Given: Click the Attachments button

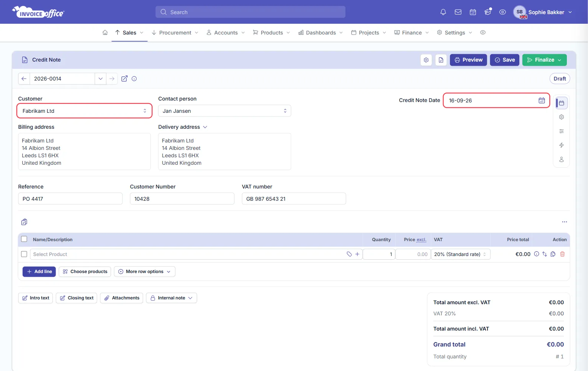Looking at the screenshot, I should pyautogui.click(x=122, y=298).
